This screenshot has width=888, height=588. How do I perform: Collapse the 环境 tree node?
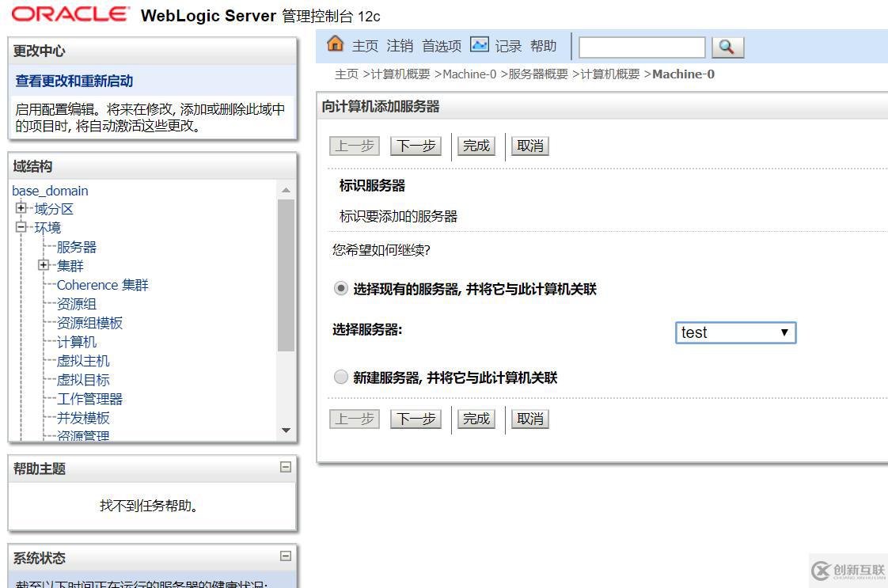tap(21, 226)
